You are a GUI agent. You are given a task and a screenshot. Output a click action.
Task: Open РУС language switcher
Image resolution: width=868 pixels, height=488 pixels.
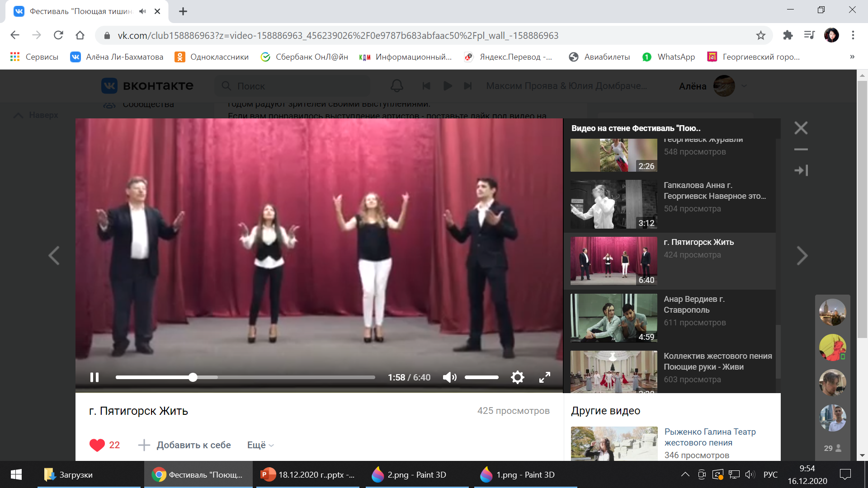click(770, 475)
